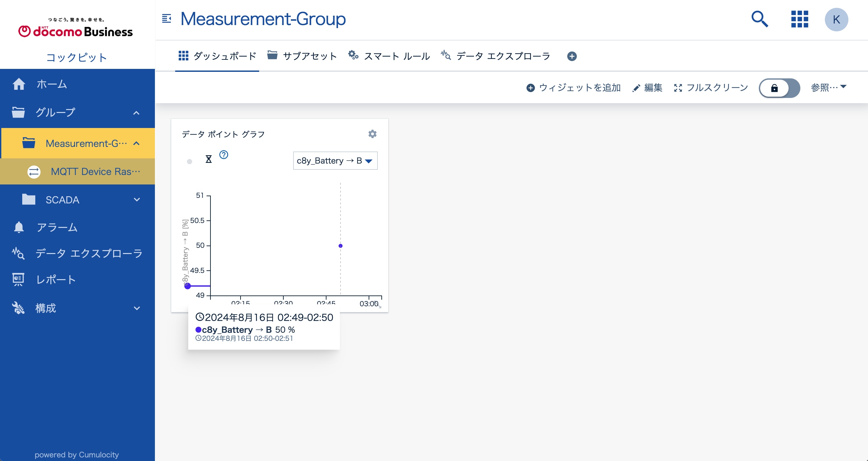
Task: Open the application switcher grid
Action: tap(800, 19)
